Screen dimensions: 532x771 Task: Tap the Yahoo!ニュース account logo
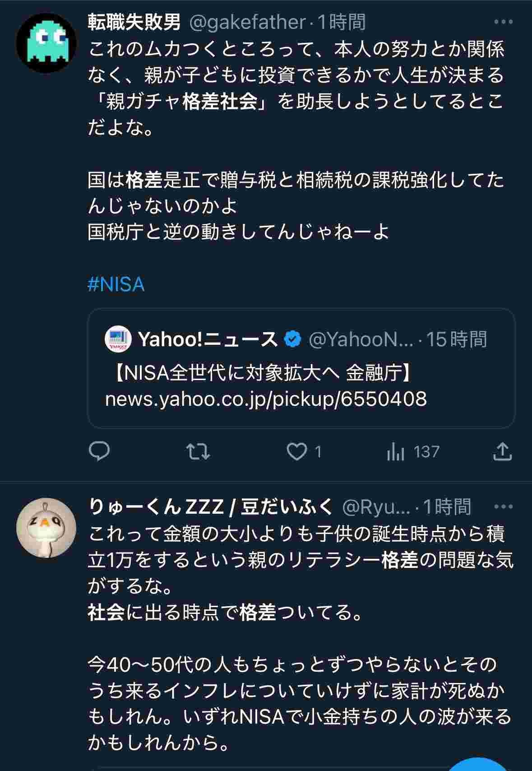point(118,339)
